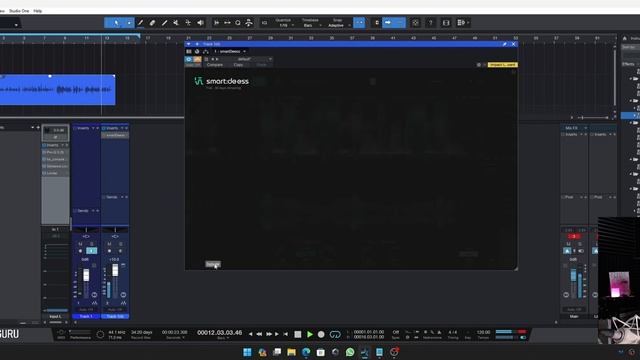Solo Track 1 in the mixer
The height and width of the screenshot is (360, 640).
point(91,244)
